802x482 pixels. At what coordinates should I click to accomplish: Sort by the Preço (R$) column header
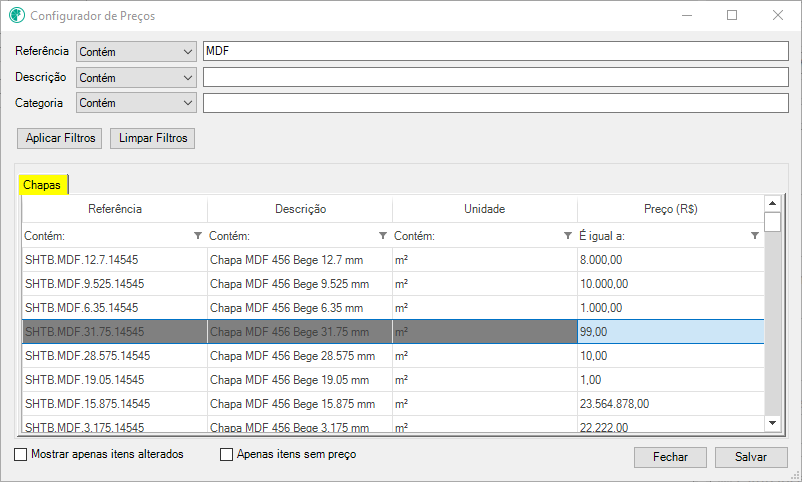[x=671, y=209]
